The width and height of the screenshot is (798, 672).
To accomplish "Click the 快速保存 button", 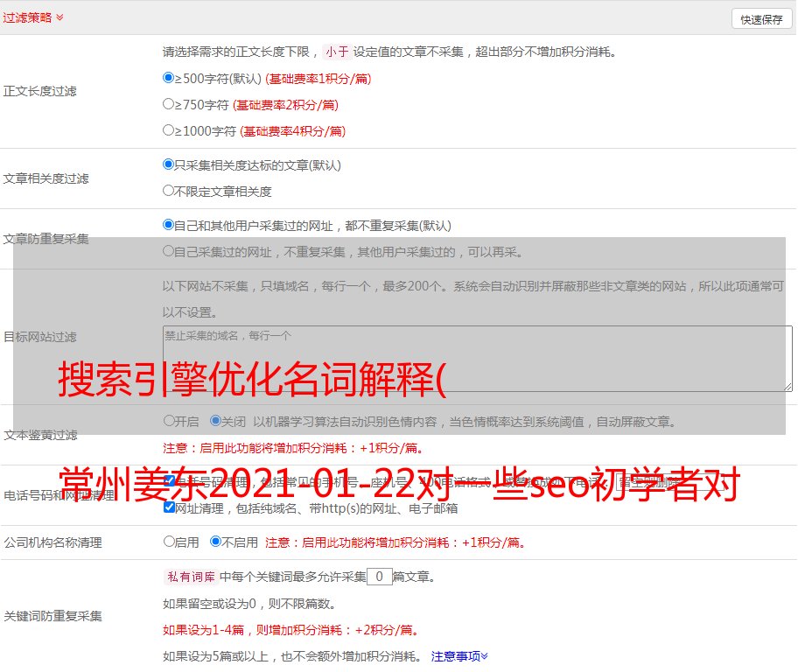I will tap(762, 19).
